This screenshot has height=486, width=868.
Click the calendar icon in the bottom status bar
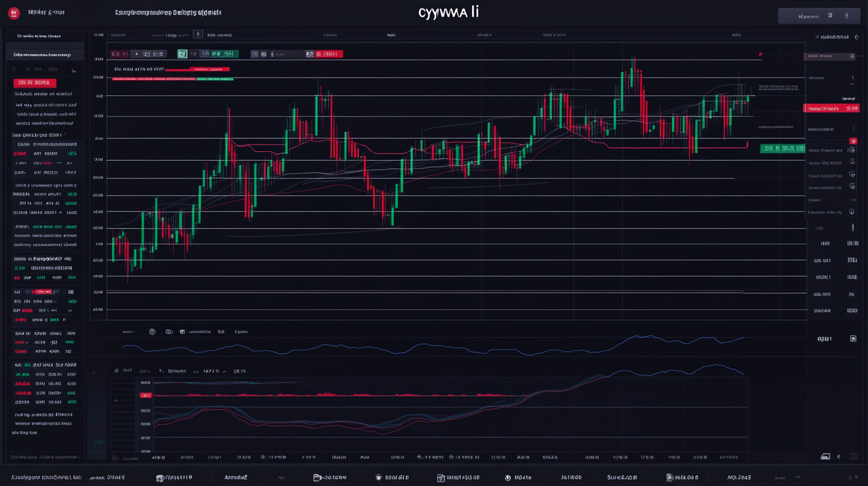(441, 477)
